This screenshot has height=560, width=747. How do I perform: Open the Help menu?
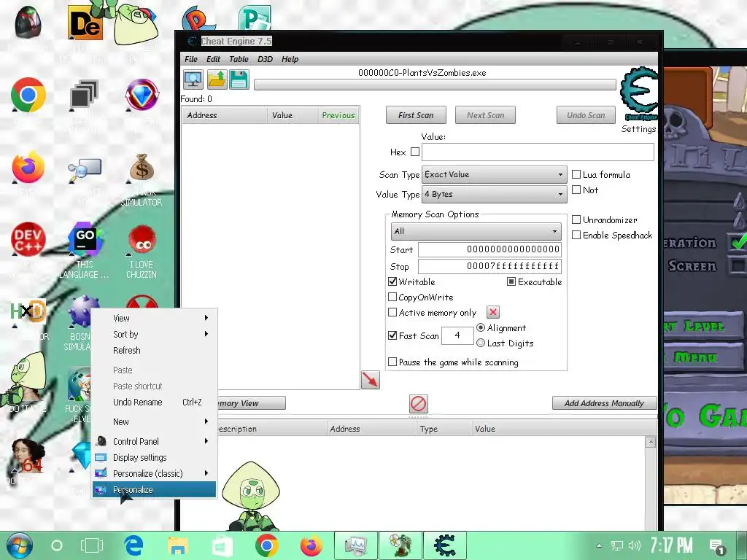tap(290, 59)
